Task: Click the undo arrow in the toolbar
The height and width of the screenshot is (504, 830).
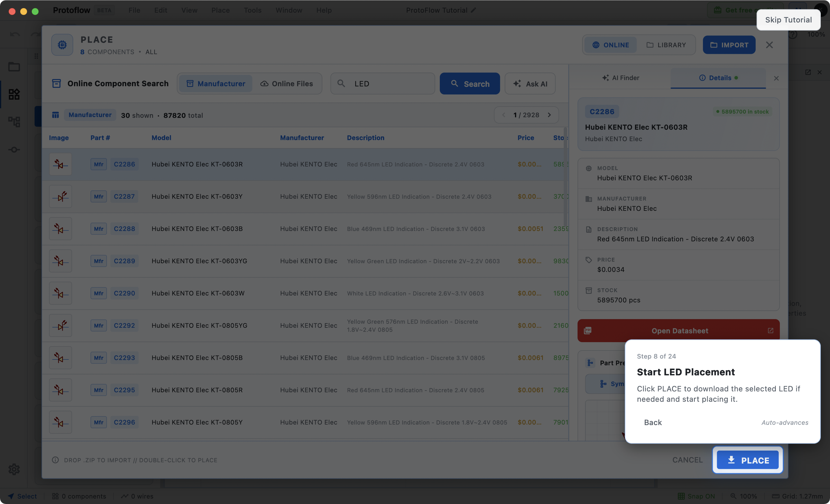Action: (x=14, y=34)
